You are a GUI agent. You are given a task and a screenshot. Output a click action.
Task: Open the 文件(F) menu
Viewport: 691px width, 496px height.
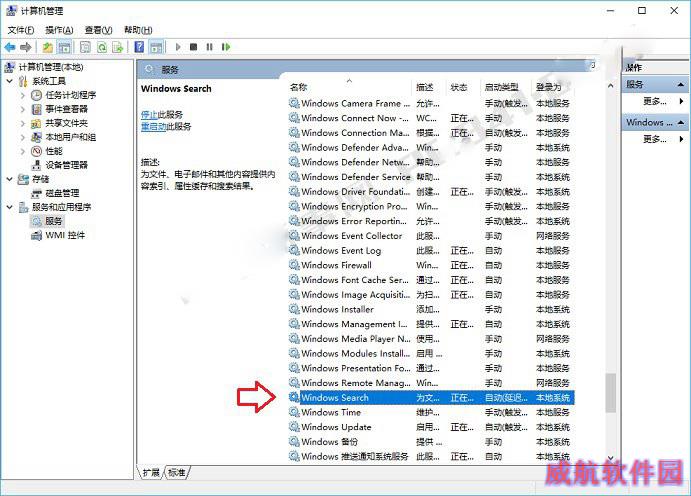tap(21, 30)
